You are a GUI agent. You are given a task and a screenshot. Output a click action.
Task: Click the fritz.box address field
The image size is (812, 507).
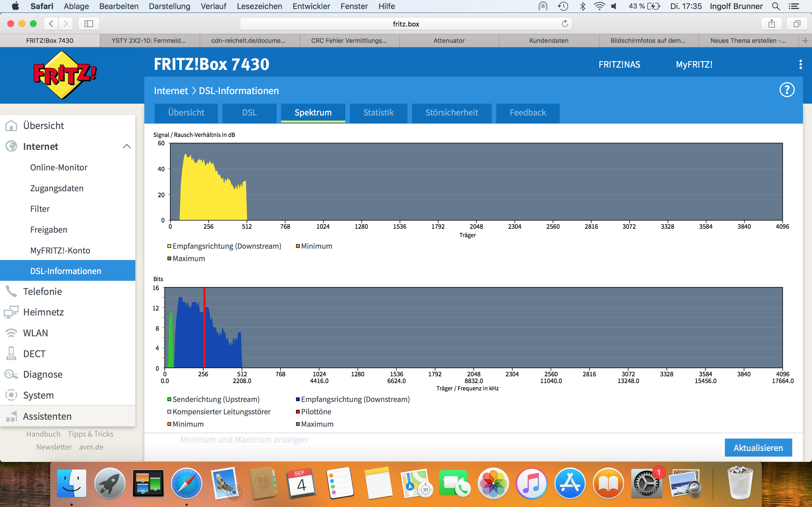405,24
